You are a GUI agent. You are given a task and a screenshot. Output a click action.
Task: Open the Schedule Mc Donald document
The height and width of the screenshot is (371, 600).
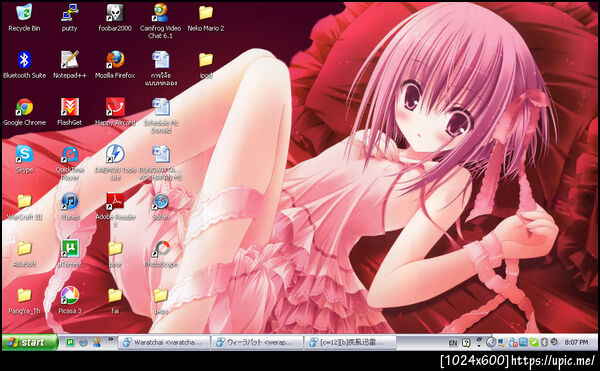[161, 116]
